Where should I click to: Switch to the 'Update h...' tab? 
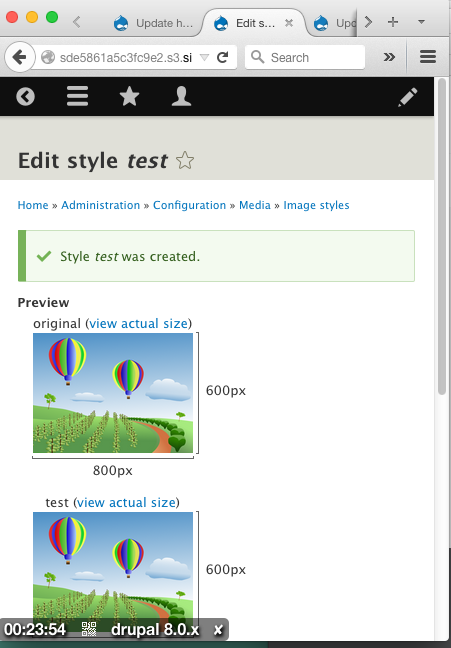(x=154, y=23)
